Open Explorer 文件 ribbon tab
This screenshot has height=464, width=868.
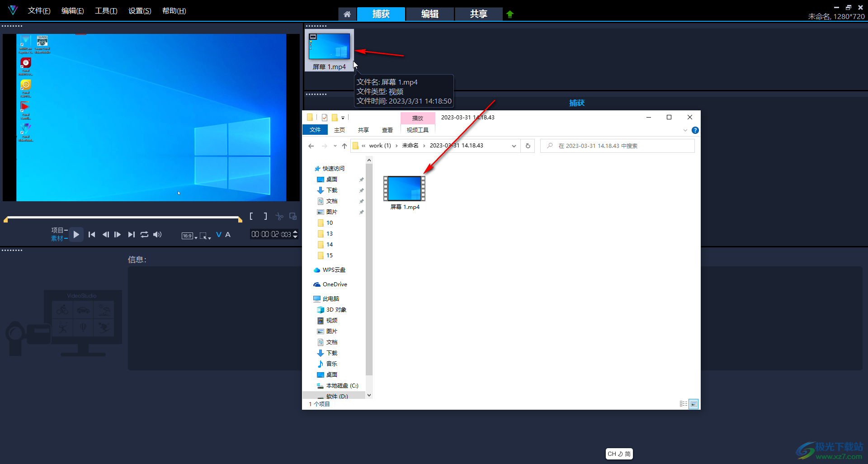pos(315,130)
